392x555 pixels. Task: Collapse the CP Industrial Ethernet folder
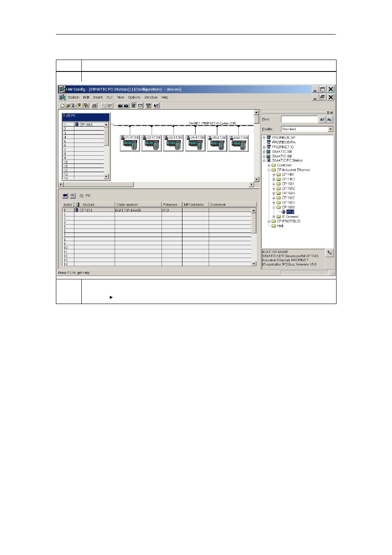tap(269, 170)
